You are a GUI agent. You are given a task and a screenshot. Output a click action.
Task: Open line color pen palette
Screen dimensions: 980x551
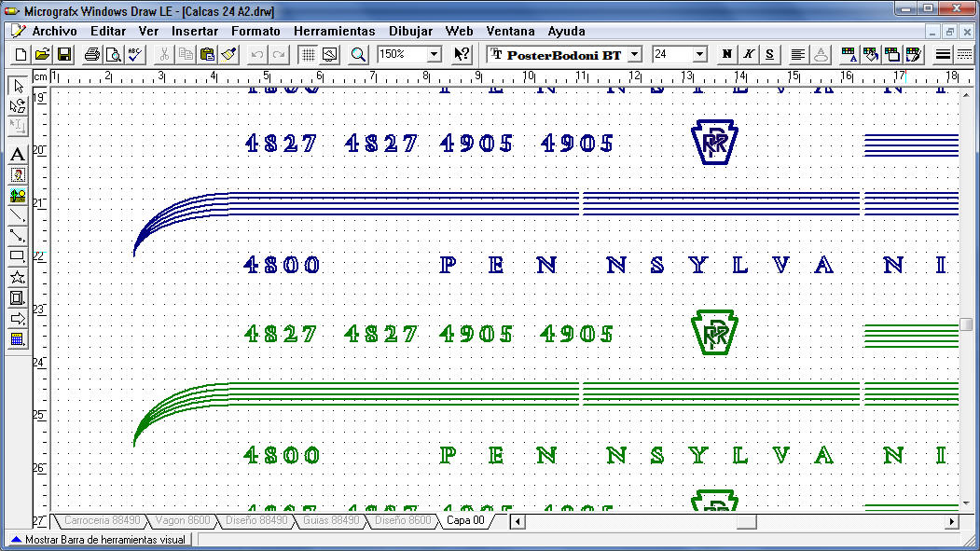pos(914,54)
